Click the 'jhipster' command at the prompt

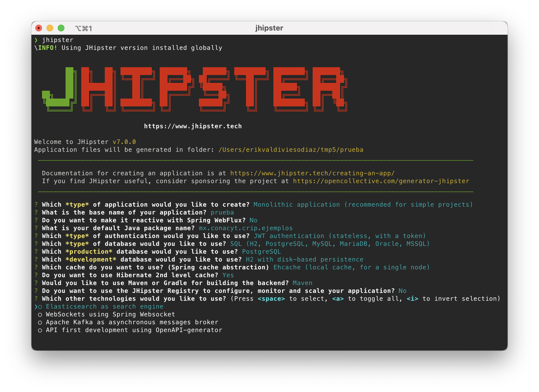[x=58, y=40]
